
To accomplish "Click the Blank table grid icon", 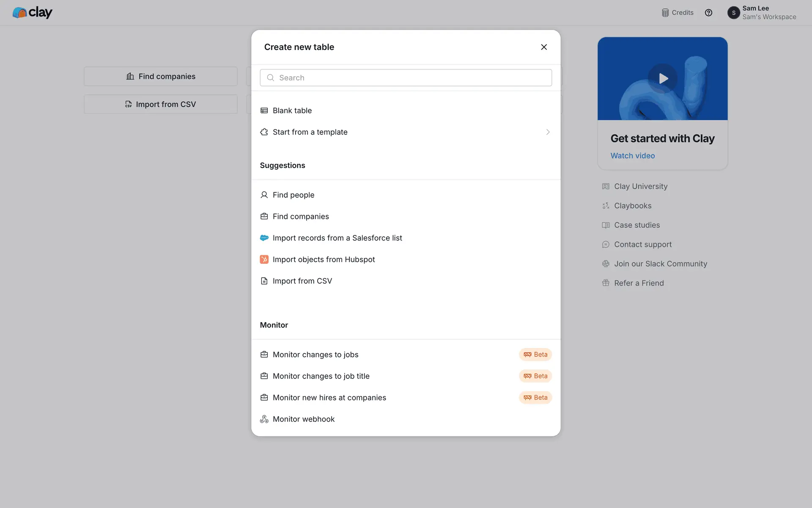I will pos(264,110).
